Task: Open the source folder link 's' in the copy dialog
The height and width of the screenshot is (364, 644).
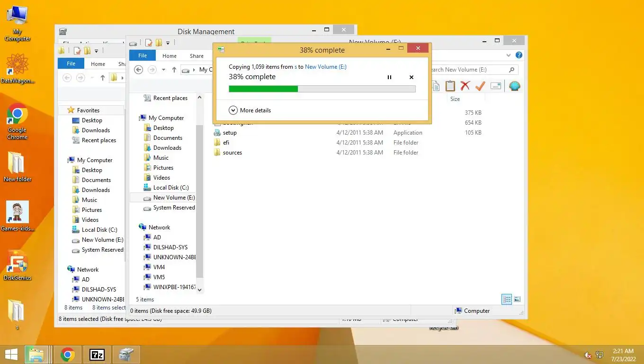Action: (296, 67)
